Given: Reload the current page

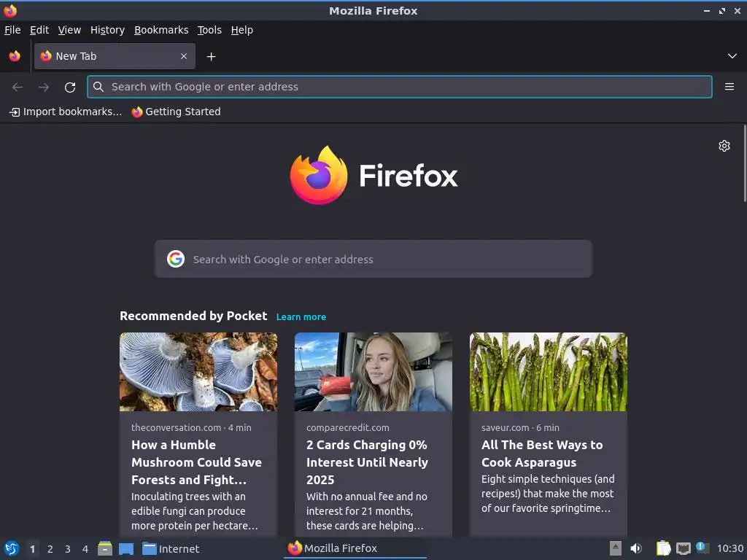Looking at the screenshot, I should (x=70, y=87).
